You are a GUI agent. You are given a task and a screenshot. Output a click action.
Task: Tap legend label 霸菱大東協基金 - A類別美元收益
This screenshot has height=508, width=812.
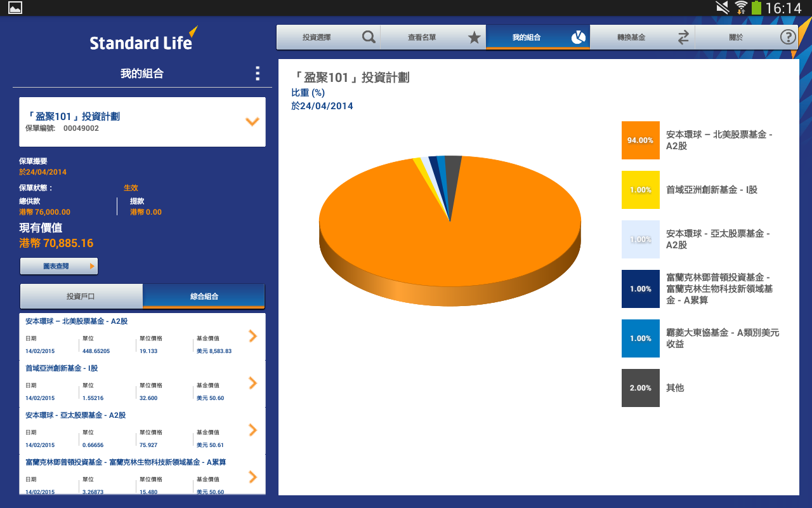point(723,338)
